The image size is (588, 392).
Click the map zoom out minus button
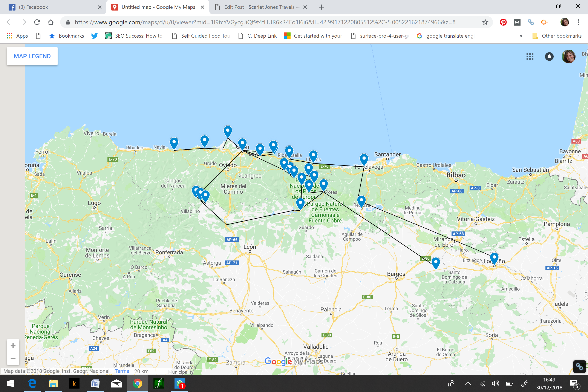13,358
